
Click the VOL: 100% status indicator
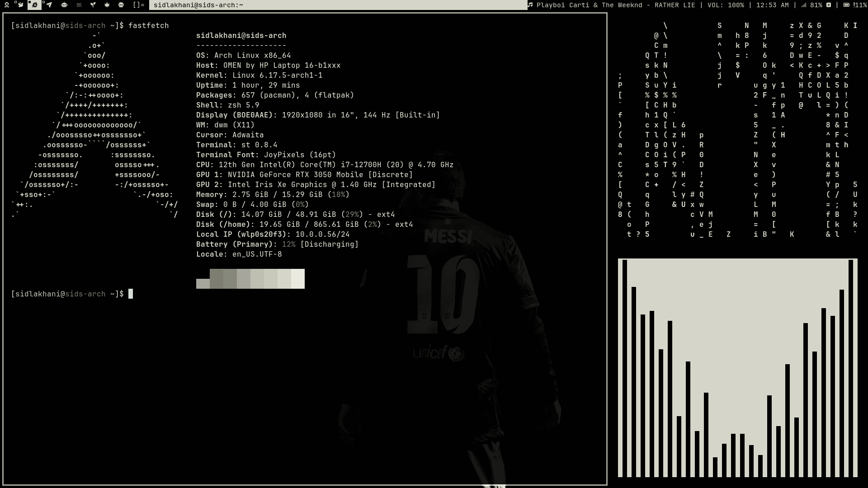click(726, 5)
